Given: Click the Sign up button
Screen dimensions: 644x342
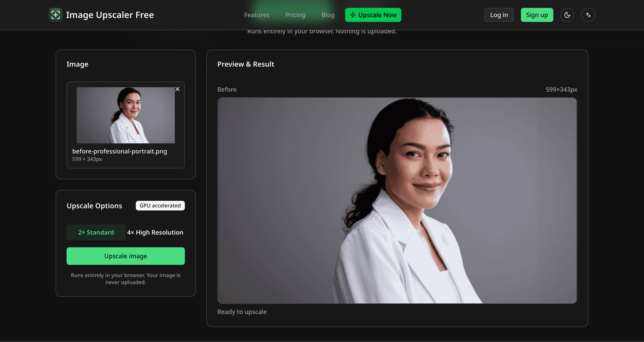Looking at the screenshot, I should click(x=537, y=15).
